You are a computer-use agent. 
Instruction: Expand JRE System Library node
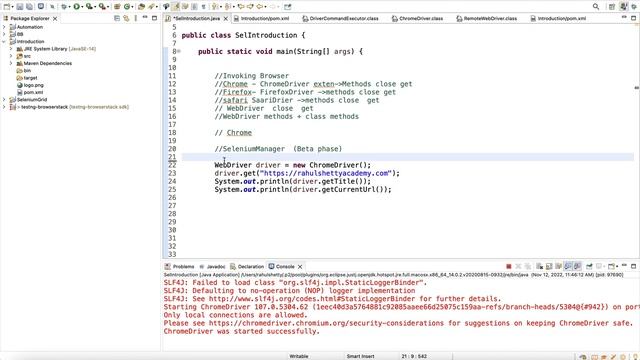[x=11, y=49]
